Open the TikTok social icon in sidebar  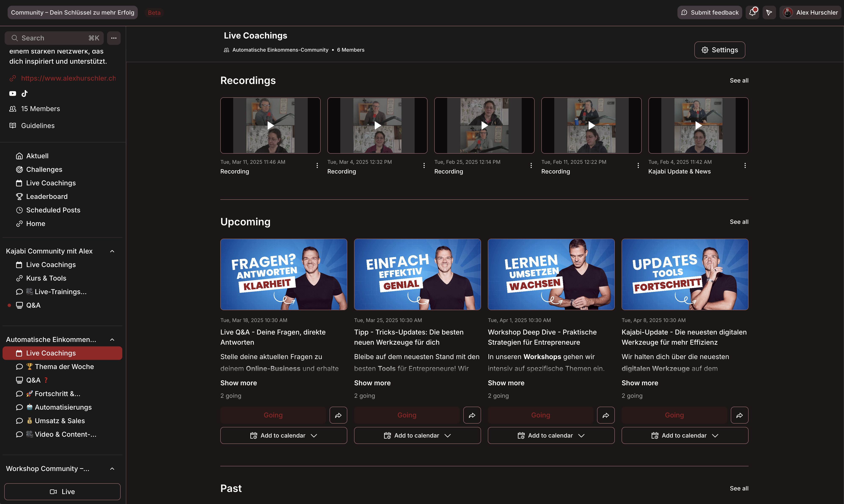[x=25, y=93]
